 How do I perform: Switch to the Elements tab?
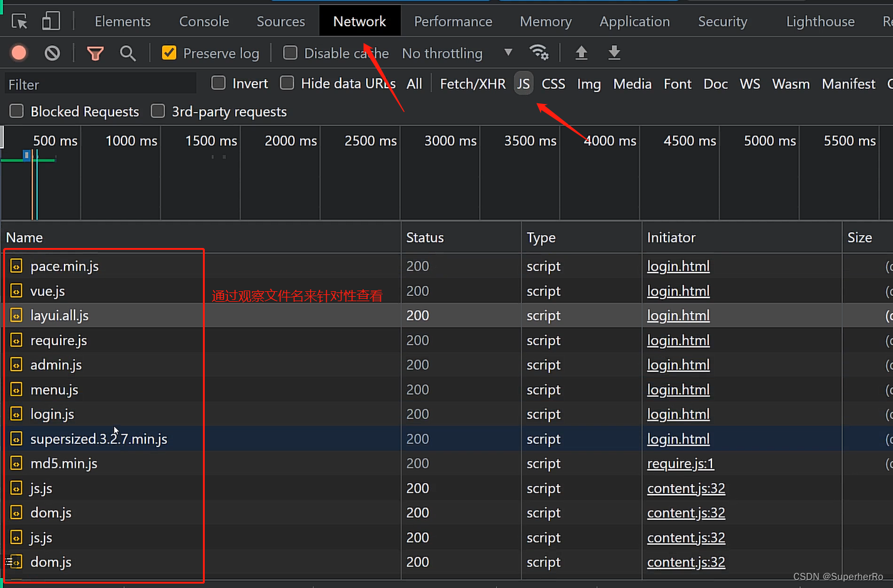pyautogui.click(x=123, y=21)
